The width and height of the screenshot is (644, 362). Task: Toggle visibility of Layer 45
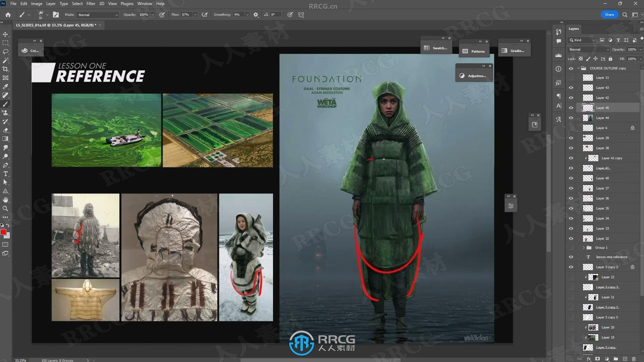[x=572, y=107]
